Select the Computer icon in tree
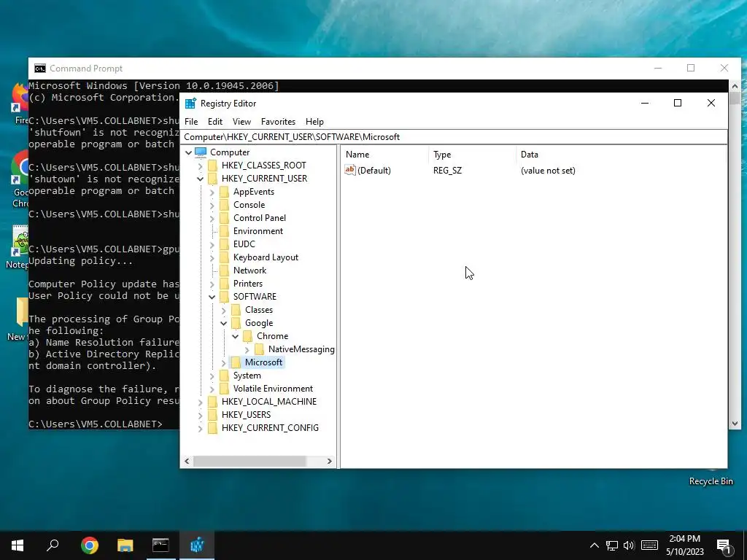Viewport: 747px width, 560px height. [201, 152]
